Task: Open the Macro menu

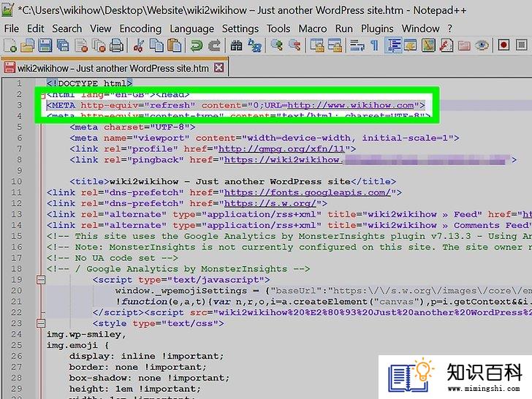Action: pyautogui.click(x=313, y=28)
